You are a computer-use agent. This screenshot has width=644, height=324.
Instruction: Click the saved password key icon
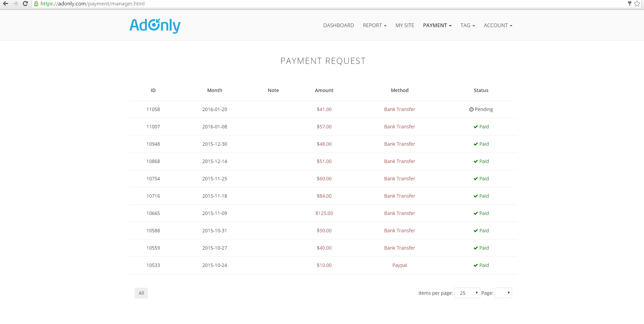629,4
